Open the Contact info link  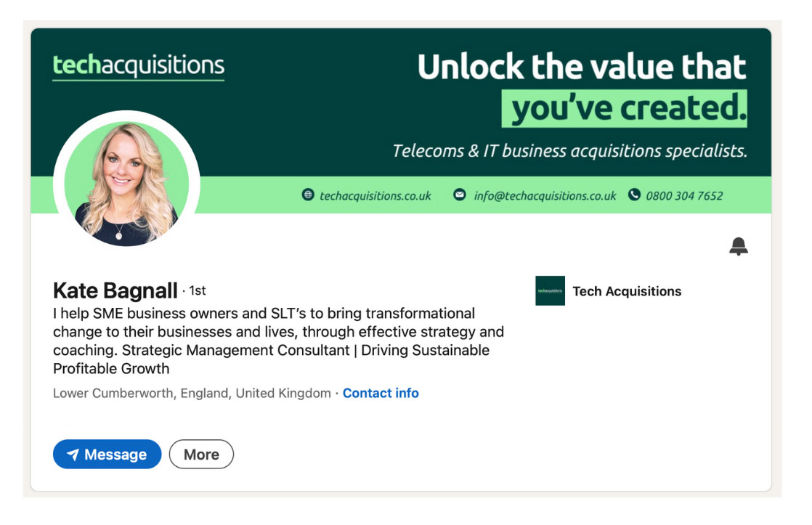tap(381, 393)
